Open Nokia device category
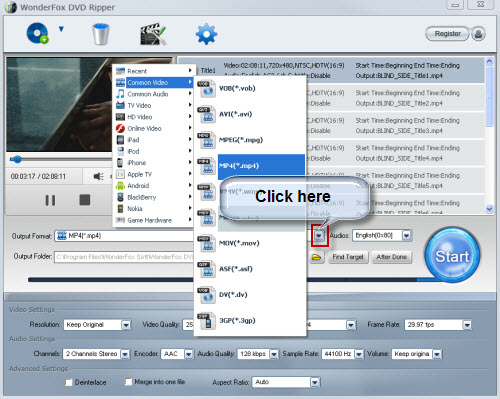500x399 pixels. coord(153,209)
